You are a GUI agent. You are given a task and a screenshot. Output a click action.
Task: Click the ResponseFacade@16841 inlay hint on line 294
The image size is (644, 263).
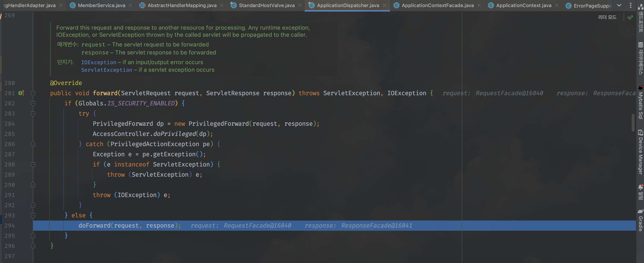coord(377,226)
